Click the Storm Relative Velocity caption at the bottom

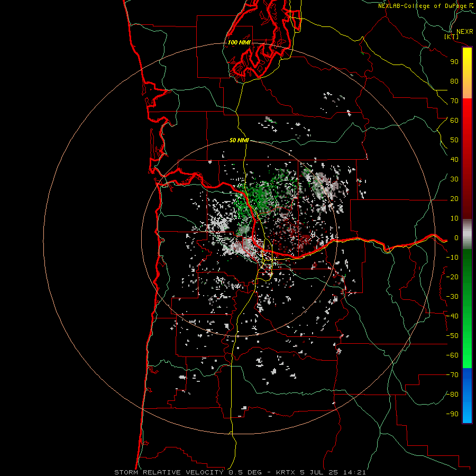click(x=240, y=472)
